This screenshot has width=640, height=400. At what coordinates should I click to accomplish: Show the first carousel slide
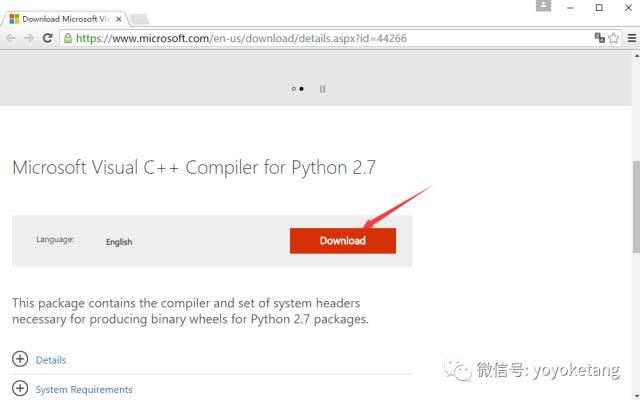(293, 89)
